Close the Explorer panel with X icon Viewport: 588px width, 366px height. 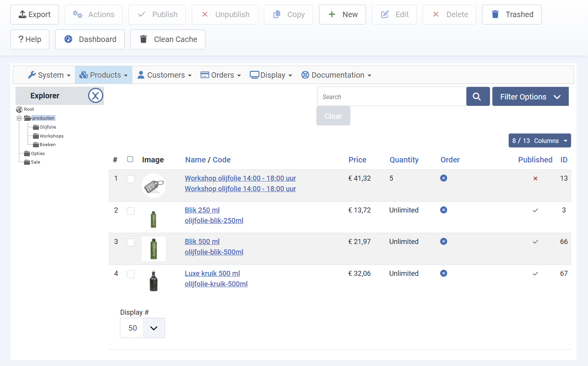pos(95,96)
